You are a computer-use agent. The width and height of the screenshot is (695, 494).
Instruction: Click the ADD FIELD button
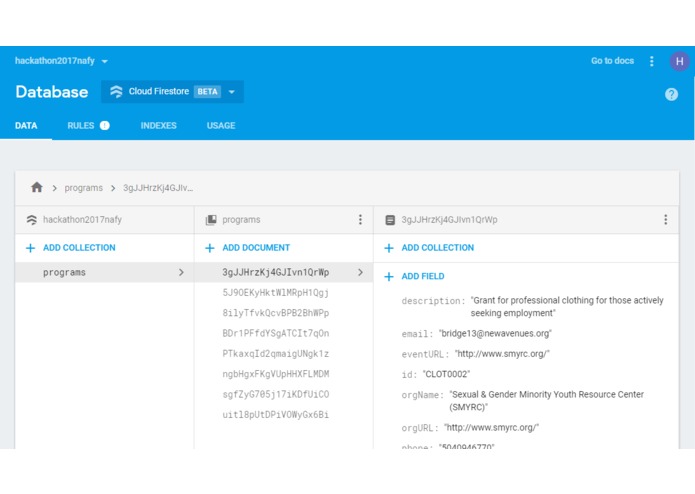(414, 276)
